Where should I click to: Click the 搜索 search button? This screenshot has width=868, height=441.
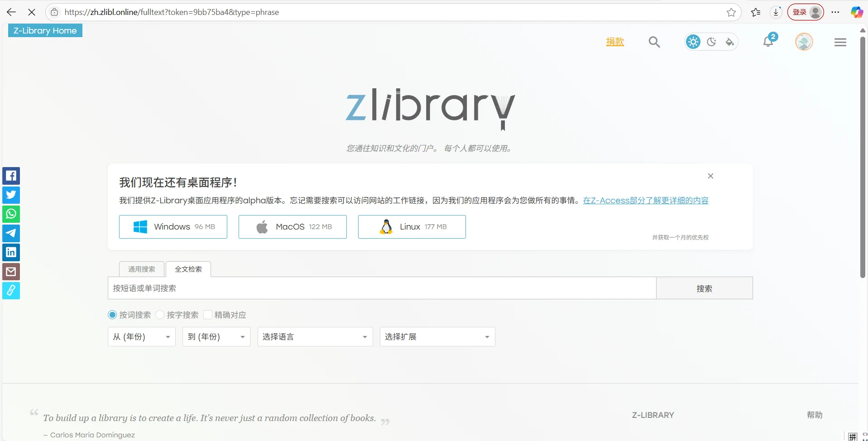pyautogui.click(x=704, y=288)
